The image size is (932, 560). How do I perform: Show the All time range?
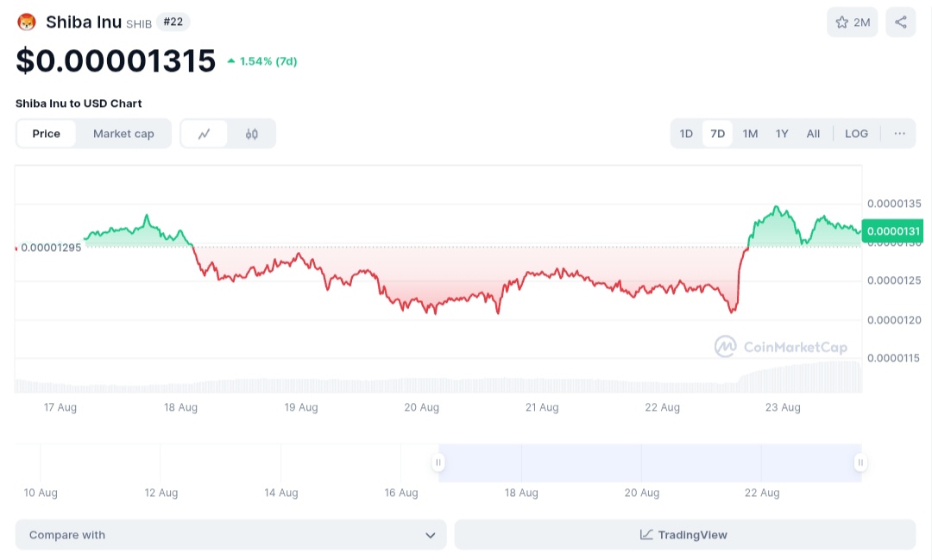pyautogui.click(x=813, y=134)
